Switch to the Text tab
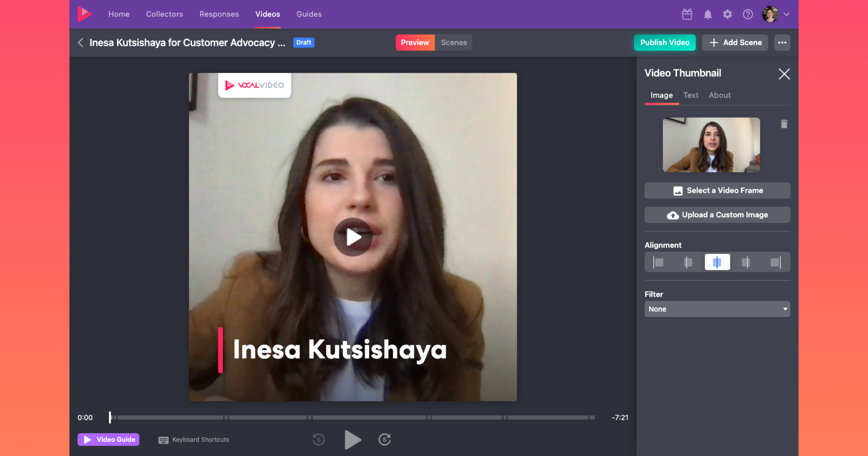This screenshot has height=456, width=868. (690, 95)
